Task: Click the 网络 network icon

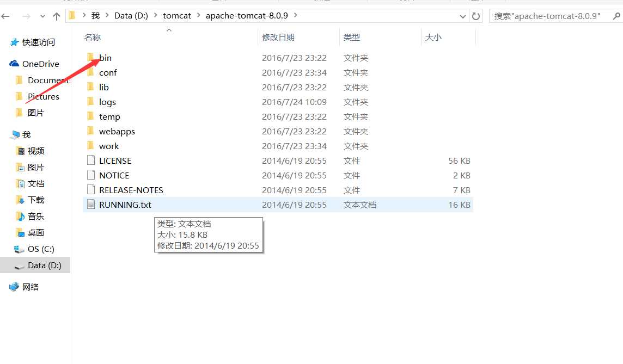Action: (x=14, y=287)
